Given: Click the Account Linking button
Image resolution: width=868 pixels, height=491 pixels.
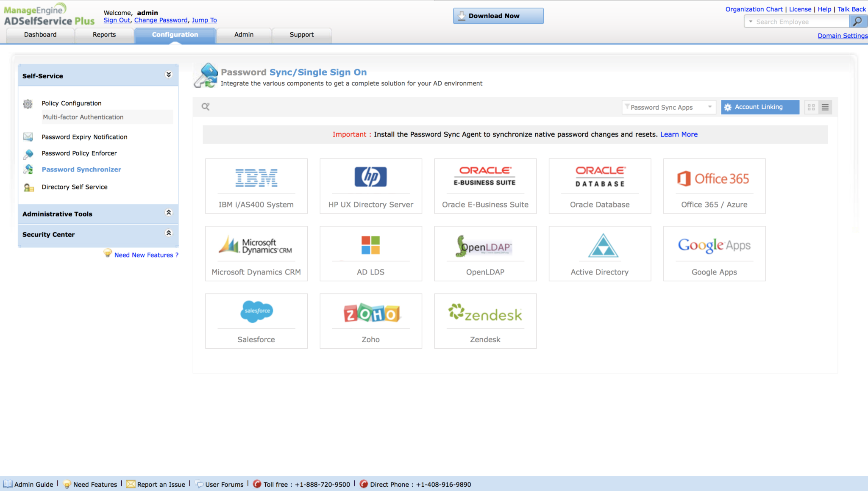Looking at the screenshot, I should [x=759, y=107].
